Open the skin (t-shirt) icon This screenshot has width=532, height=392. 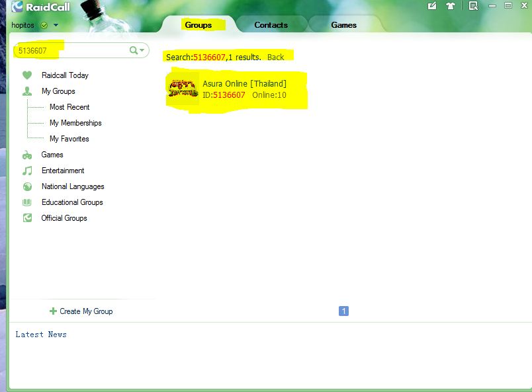click(450, 6)
